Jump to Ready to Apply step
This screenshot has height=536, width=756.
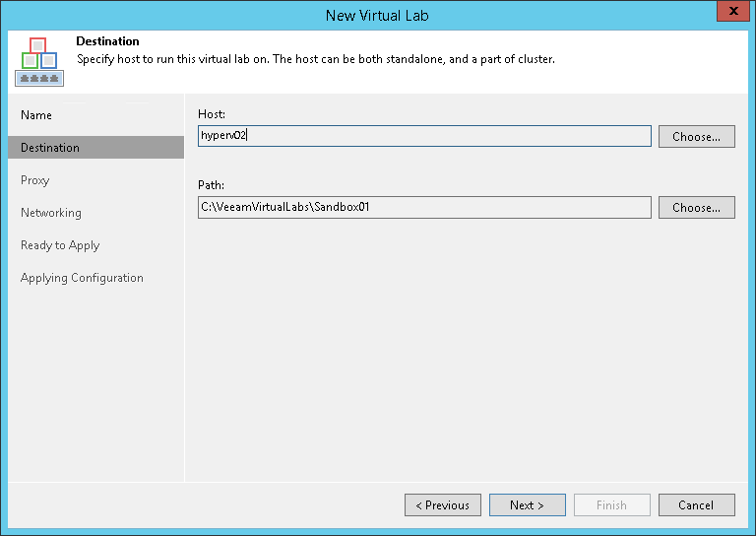click(60, 245)
